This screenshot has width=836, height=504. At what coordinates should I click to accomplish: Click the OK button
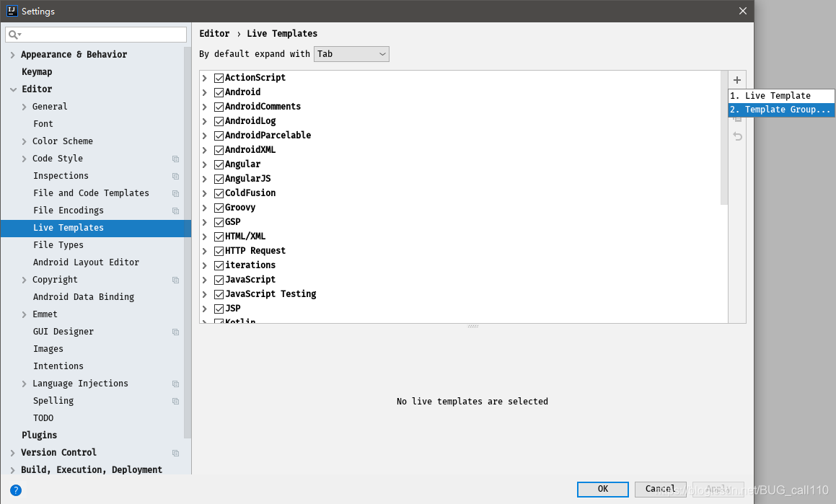coord(602,489)
